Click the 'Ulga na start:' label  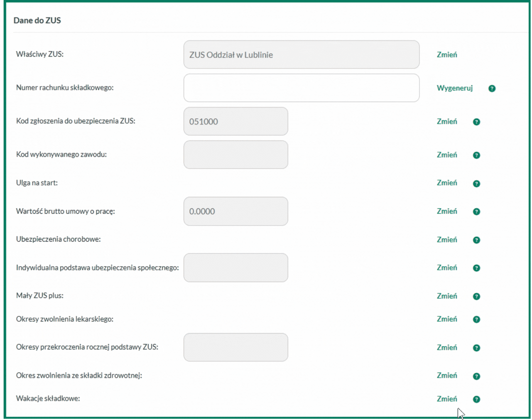coord(37,183)
